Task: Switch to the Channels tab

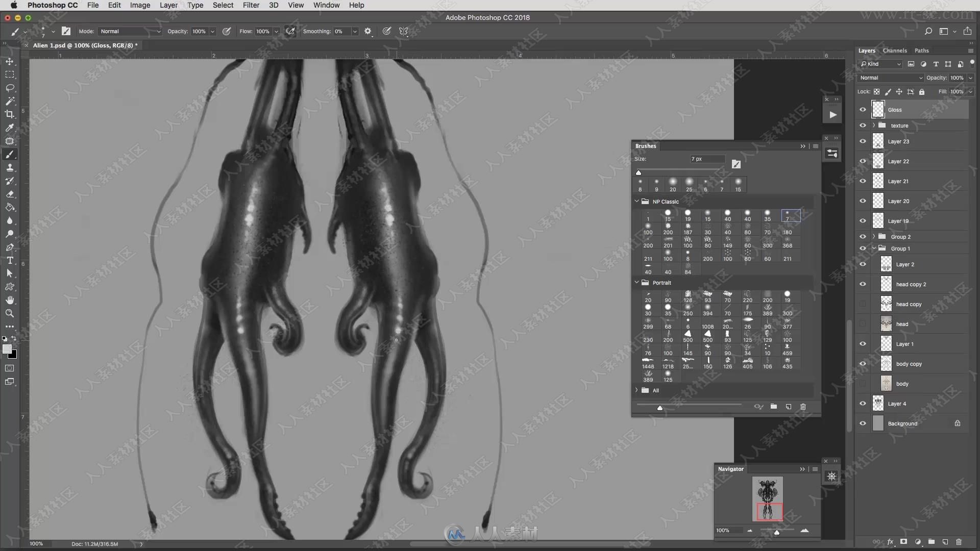Action: [895, 51]
